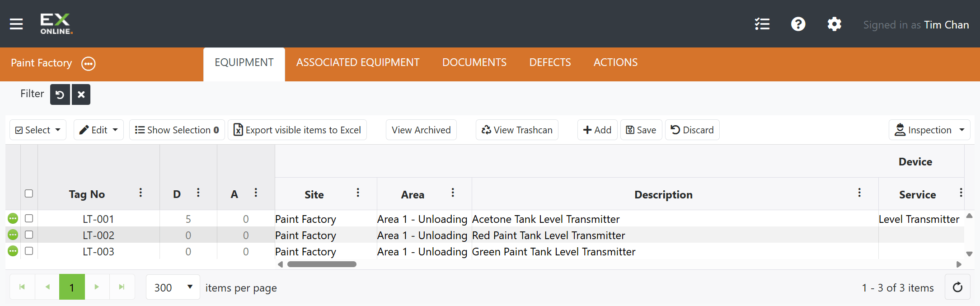Open green row menu for LT-001
This screenshot has height=306, width=980.
click(x=13, y=219)
